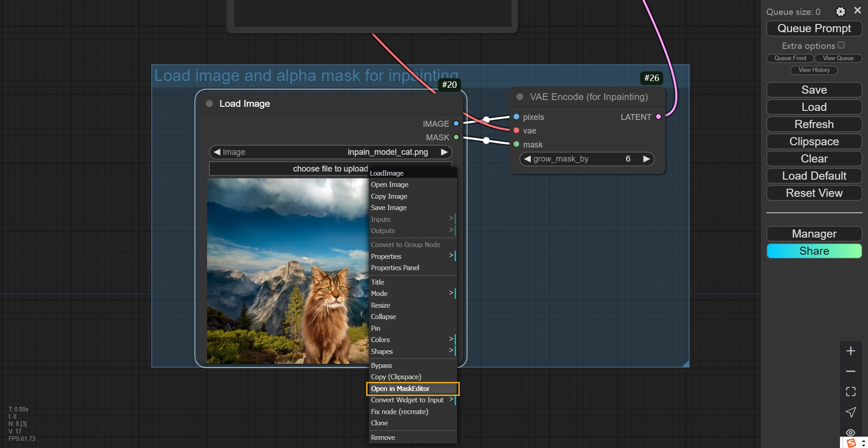Expand the Outputs submenu
The image size is (868, 448).
(413, 230)
